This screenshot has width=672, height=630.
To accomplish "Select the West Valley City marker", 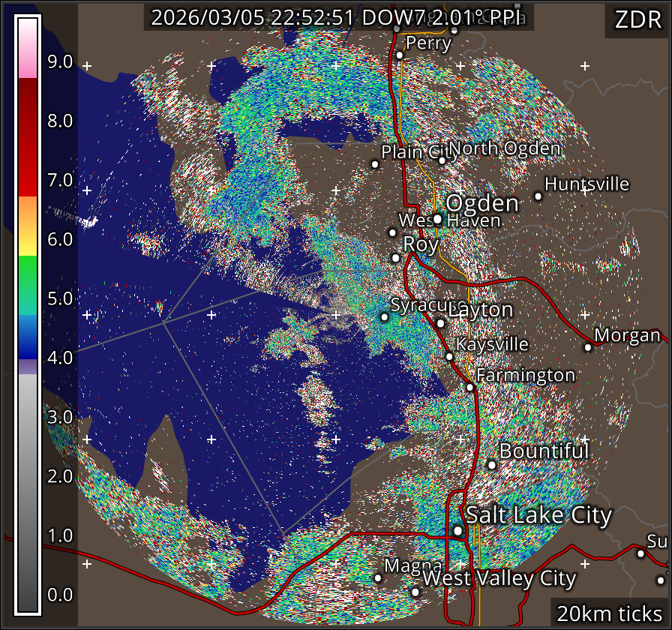I will click(415, 592).
